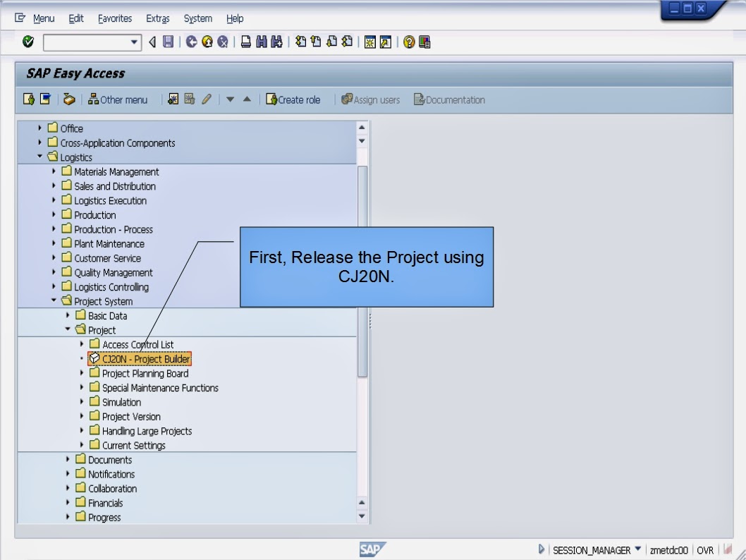The height and width of the screenshot is (560, 746).
Task: Open the Print icon in the standard toolbar
Action: click(244, 40)
